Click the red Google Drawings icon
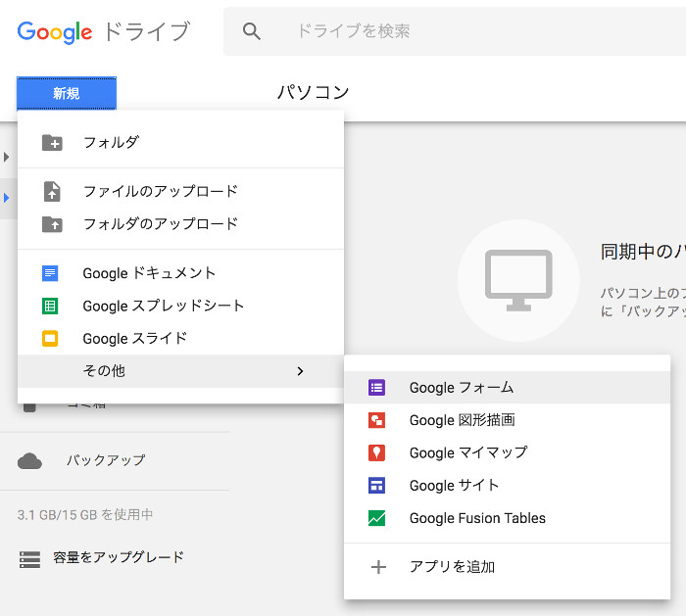 pos(376,420)
